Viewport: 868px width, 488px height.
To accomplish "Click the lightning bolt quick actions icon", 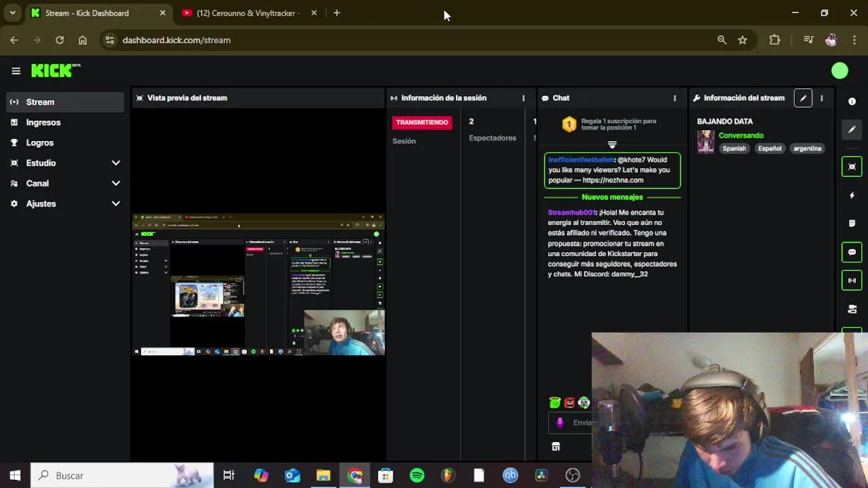I will tap(852, 195).
